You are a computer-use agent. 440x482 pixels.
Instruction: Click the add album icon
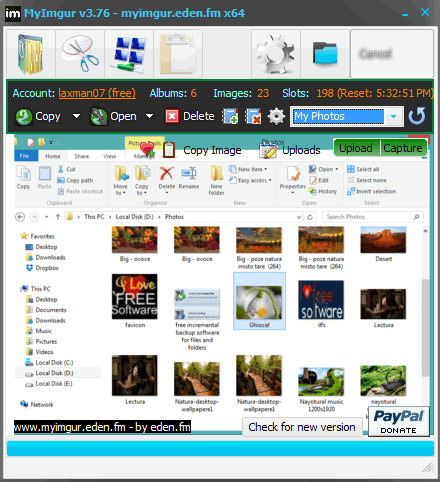click(230, 116)
